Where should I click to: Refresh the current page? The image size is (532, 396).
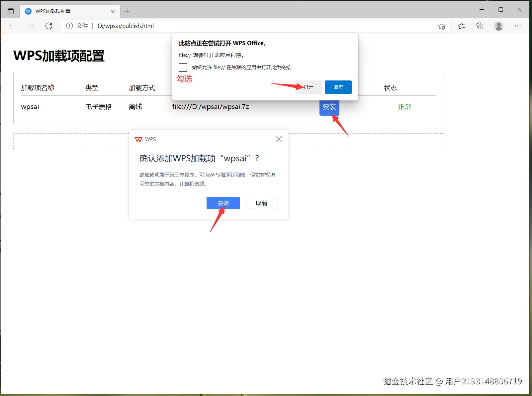click(49, 26)
